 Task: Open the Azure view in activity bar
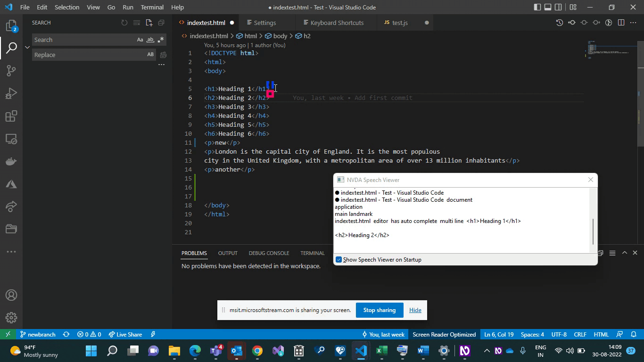tap(11, 184)
